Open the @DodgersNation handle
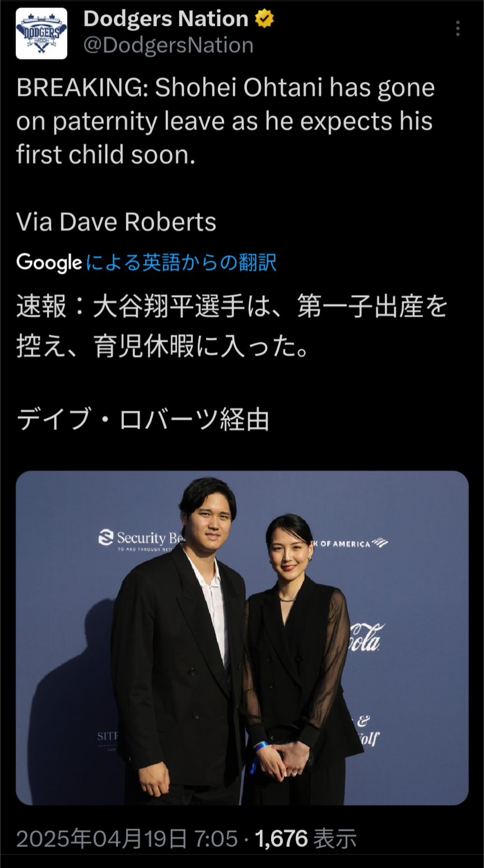This screenshot has height=868, width=484. pos(168,45)
